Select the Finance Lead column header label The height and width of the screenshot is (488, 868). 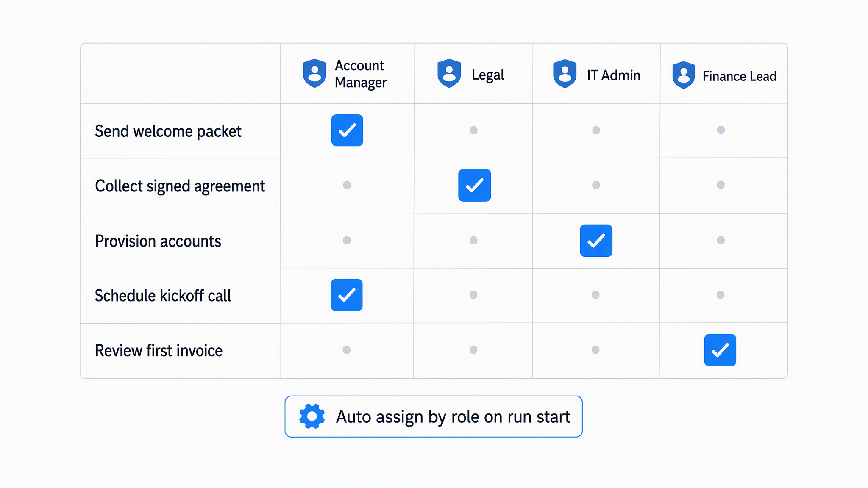click(x=739, y=76)
